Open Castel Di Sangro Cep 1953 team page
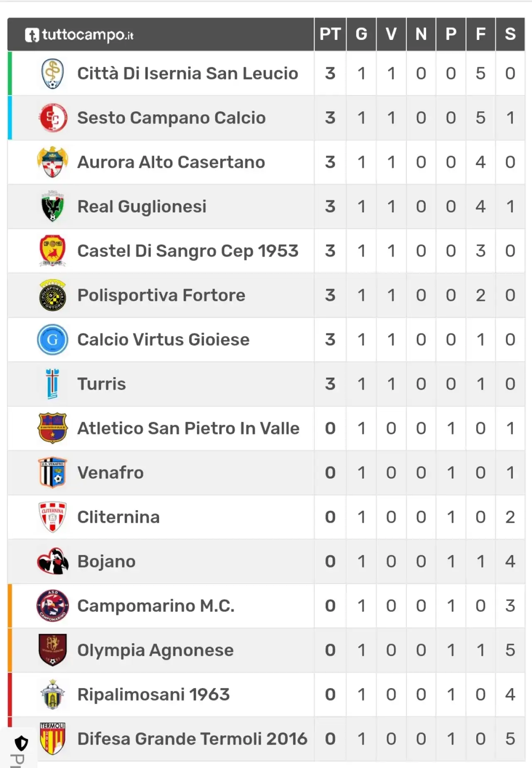 (188, 251)
